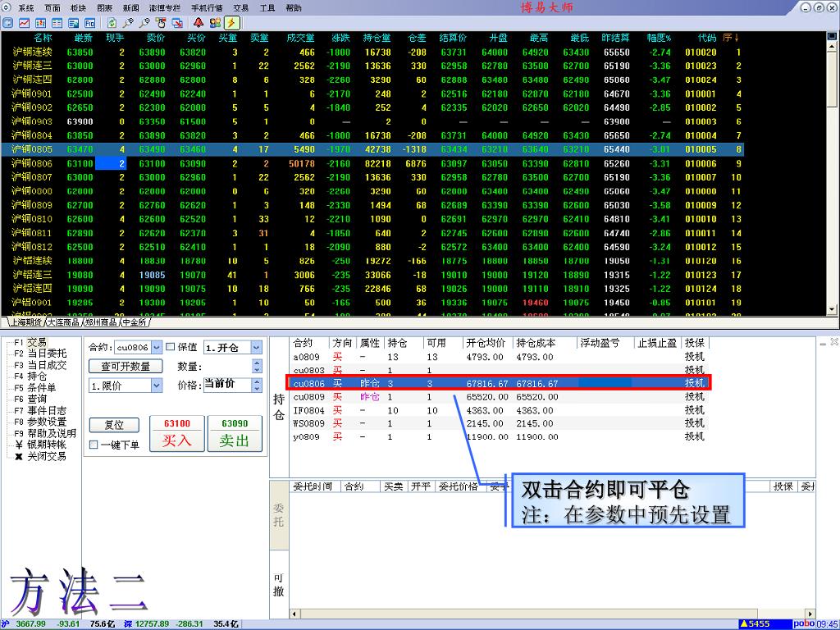Open the quote list table toolbar icon
Screen dimensions: 840x630
[x=57, y=23]
